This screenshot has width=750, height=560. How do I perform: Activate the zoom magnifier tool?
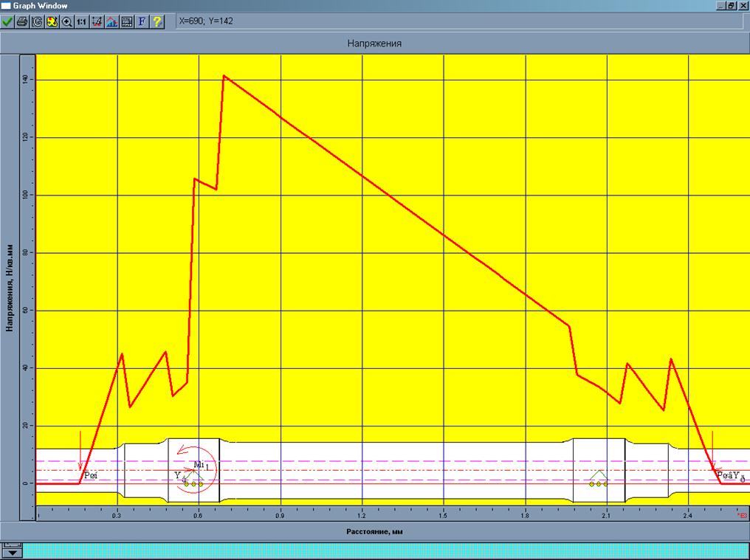(67, 21)
